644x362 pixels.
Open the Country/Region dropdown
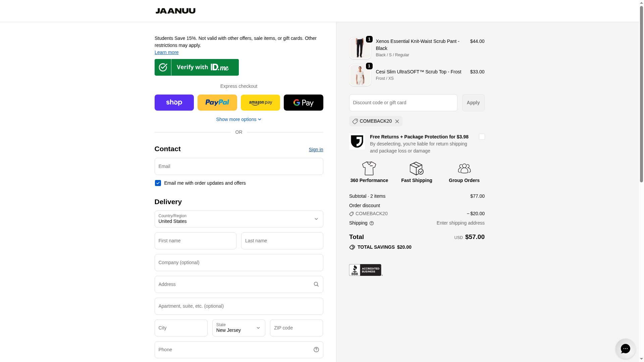pos(239,219)
